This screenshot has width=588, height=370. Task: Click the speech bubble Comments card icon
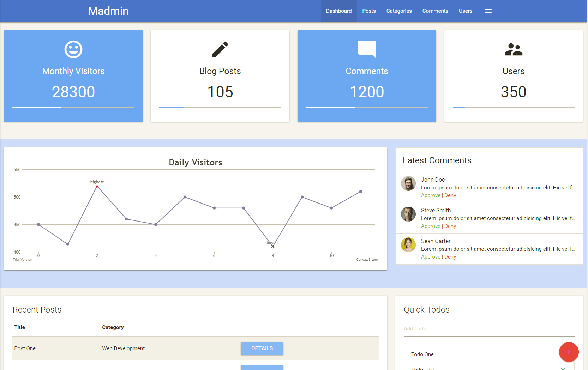(367, 49)
